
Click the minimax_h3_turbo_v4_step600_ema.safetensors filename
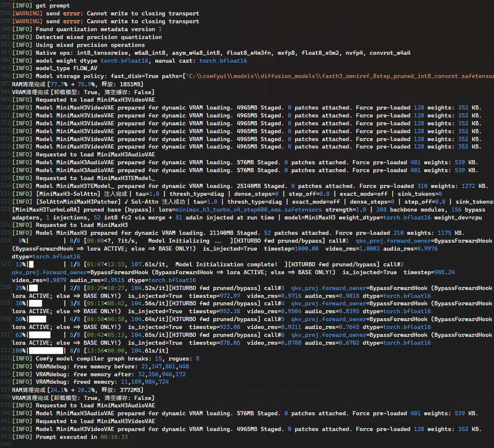(x=249, y=209)
